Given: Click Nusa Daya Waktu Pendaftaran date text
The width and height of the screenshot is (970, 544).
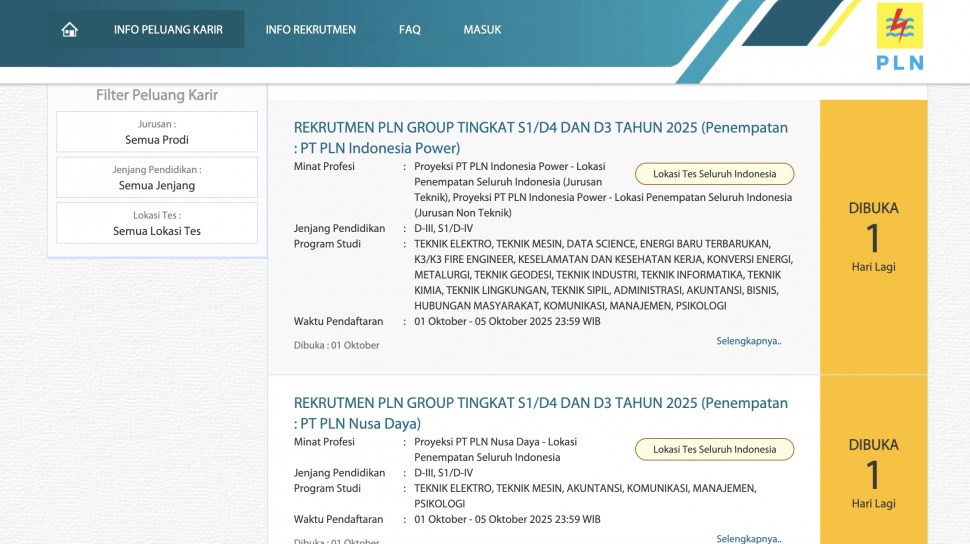Looking at the screenshot, I should click(x=507, y=519).
